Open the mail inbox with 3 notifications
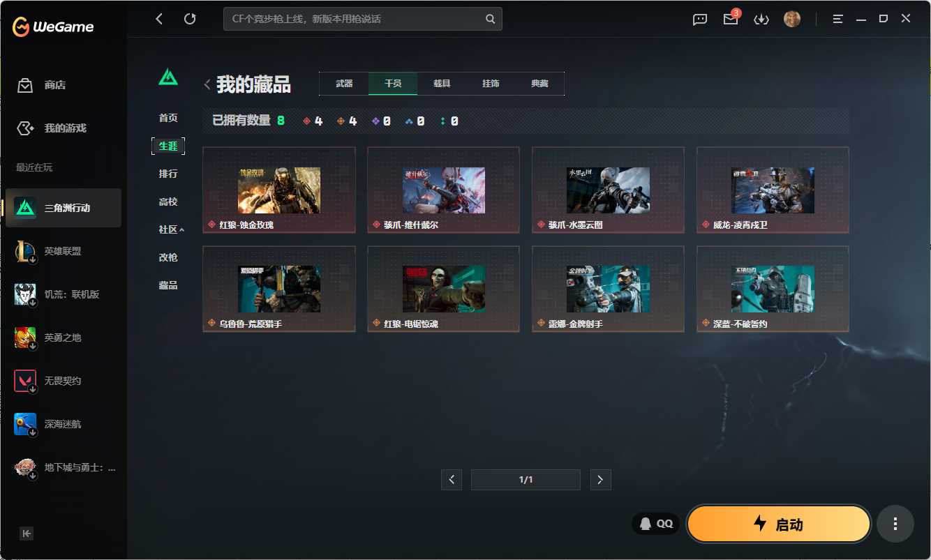931x560 pixels. [731, 20]
